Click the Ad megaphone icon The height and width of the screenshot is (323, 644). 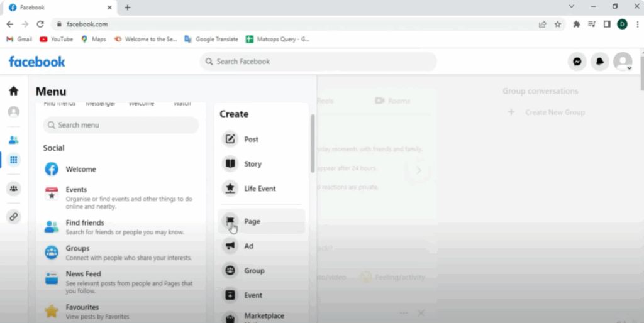click(230, 246)
